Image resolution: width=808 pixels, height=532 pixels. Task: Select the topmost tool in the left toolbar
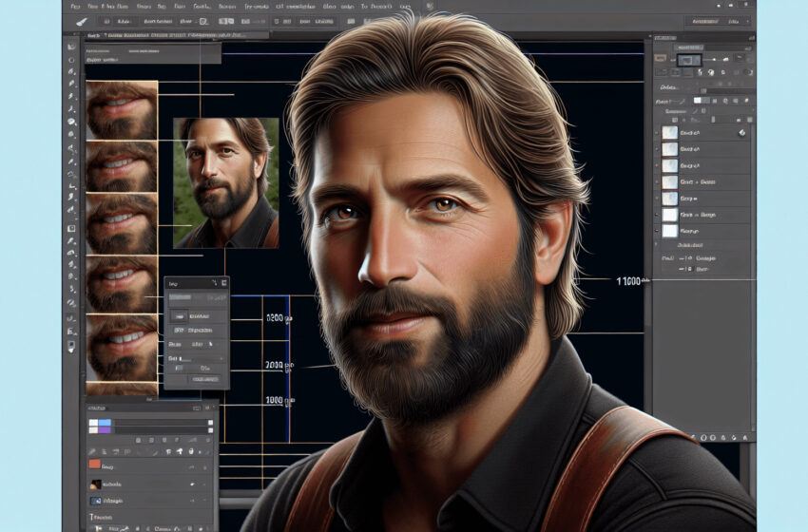click(x=71, y=46)
